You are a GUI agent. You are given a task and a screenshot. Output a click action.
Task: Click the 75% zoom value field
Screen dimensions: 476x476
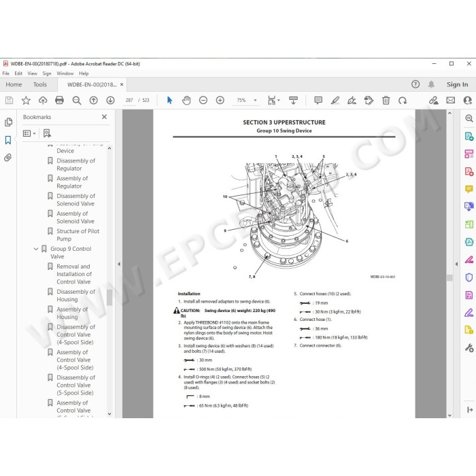click(241, 100)
